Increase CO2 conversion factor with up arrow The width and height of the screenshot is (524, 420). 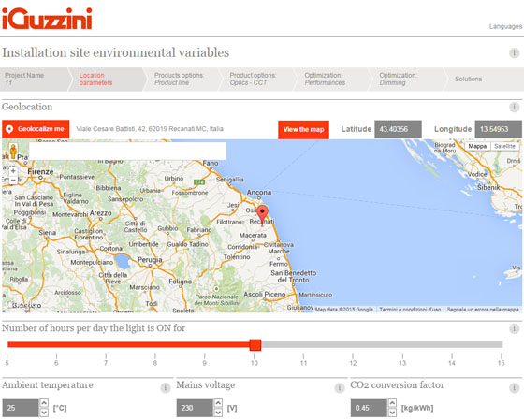(392, 403)
